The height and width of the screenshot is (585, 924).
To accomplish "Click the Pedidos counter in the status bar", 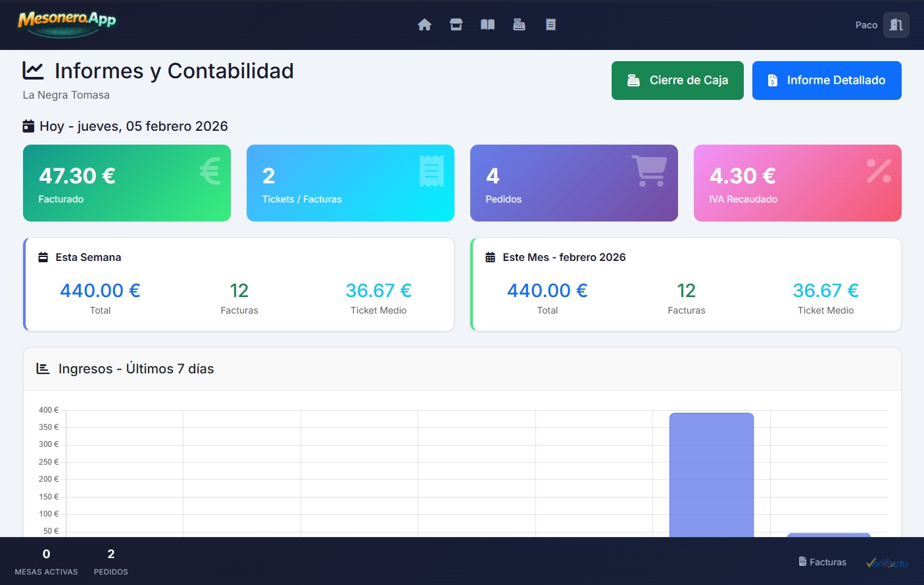I will coord(110,560).
